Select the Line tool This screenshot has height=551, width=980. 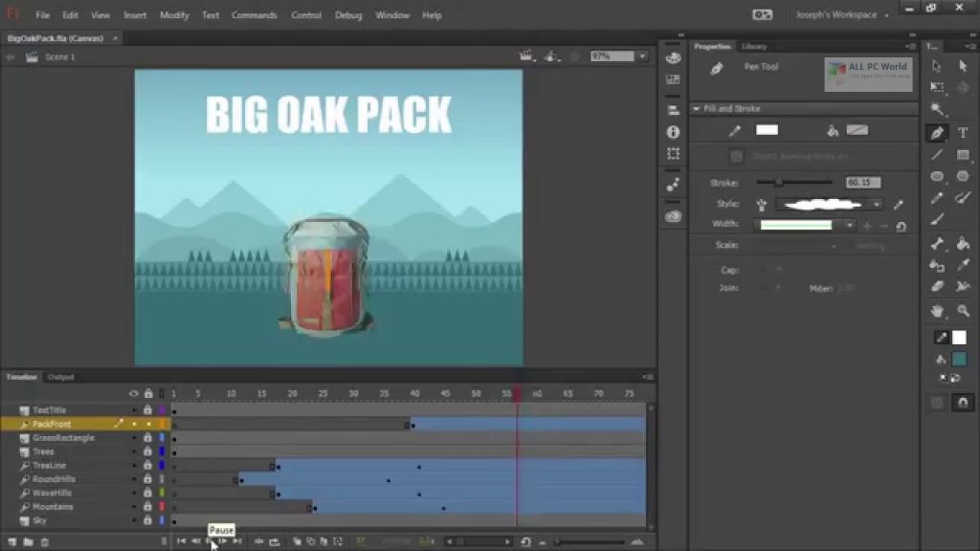pos(937,155)
